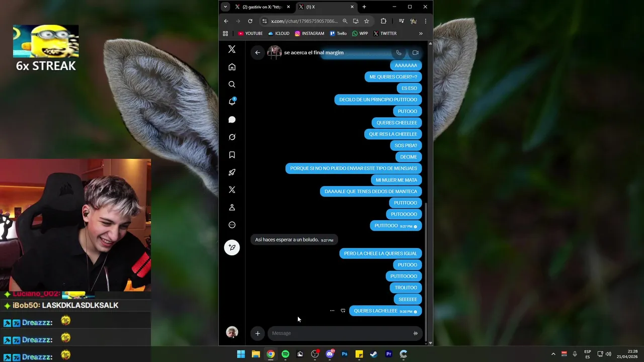Open the Messages chat icon
Viewport: 644px width, 362px height.
pos(232,120)
